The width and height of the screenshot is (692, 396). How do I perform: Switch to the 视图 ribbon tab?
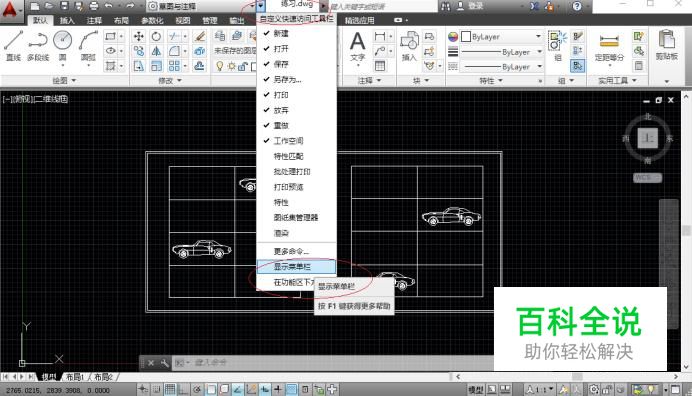click(x=183, y=20)
